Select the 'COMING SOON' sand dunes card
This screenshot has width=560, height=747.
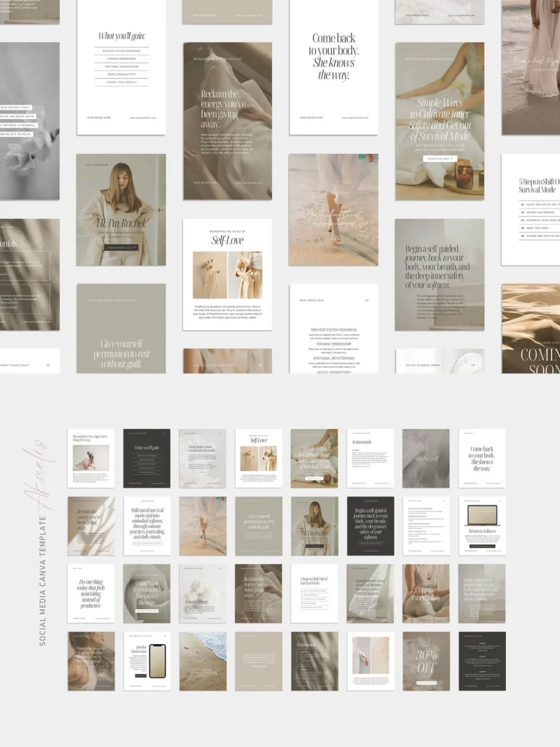[531, 329]
